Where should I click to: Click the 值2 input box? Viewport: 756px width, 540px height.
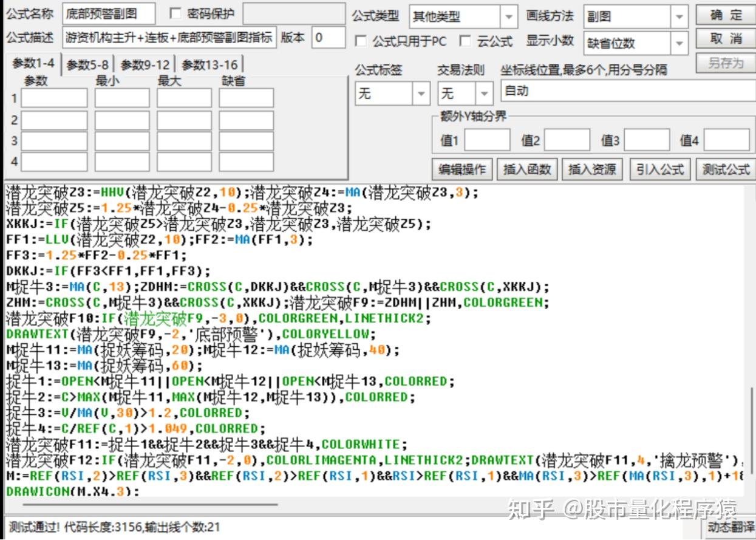point(567,140)
